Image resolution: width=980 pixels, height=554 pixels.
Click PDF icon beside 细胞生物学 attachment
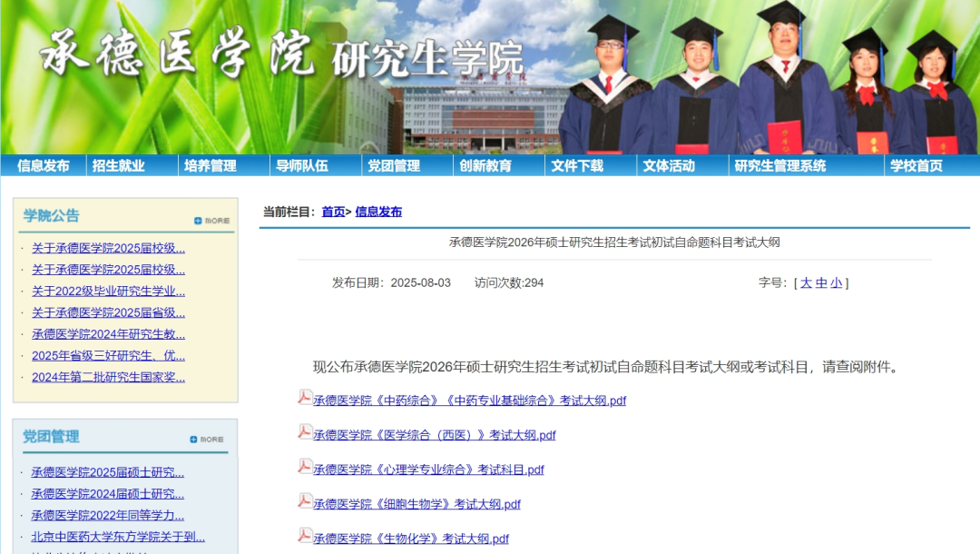tap(306, 501)
